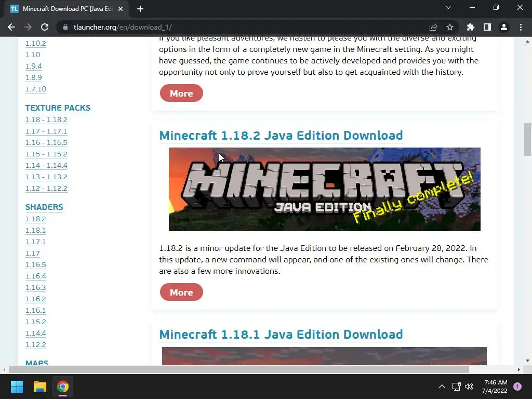Click More under the first article
532x399 pixels.
point(181,93)
